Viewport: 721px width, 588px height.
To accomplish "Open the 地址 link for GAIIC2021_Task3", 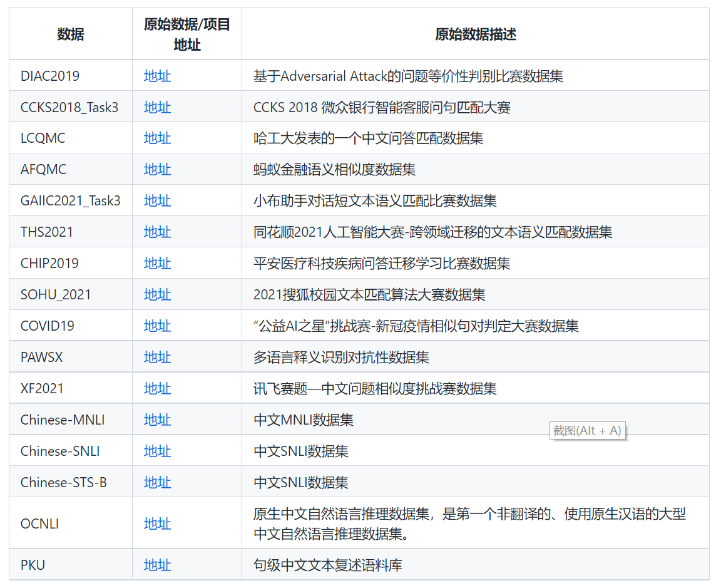I will click(x=157, y=200).
